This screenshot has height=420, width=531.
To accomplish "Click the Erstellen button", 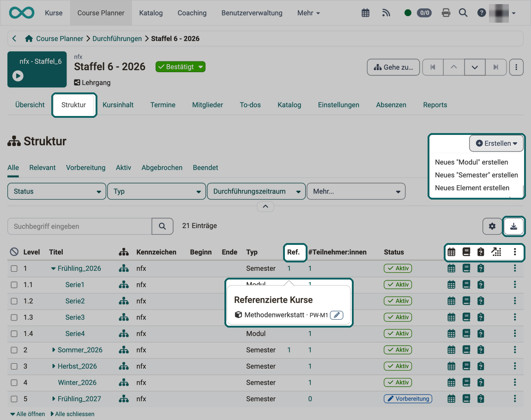I will [496, 143].
